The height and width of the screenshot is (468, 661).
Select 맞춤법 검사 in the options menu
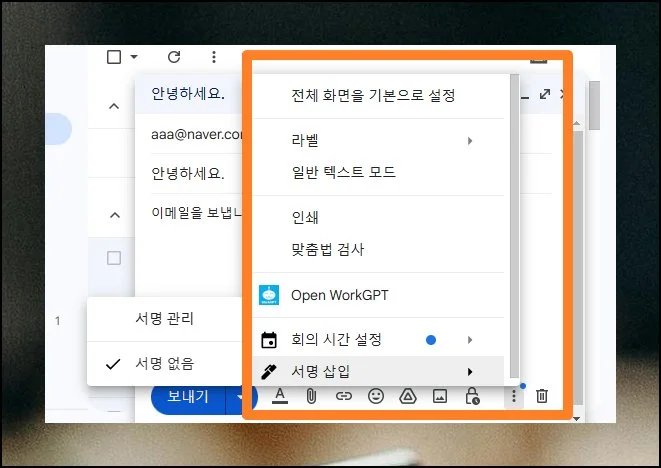point(326,249)
